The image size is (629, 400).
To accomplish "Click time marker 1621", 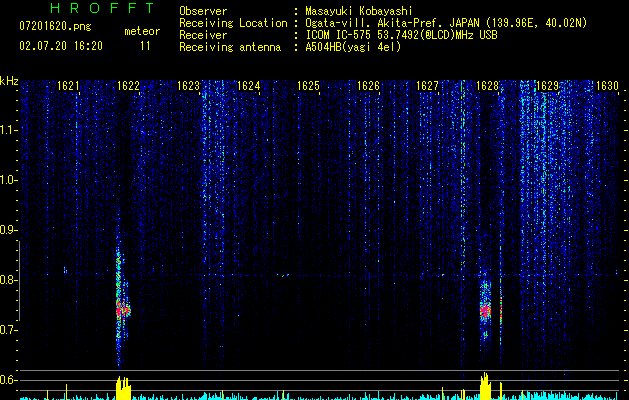I will tap(68, 85).
